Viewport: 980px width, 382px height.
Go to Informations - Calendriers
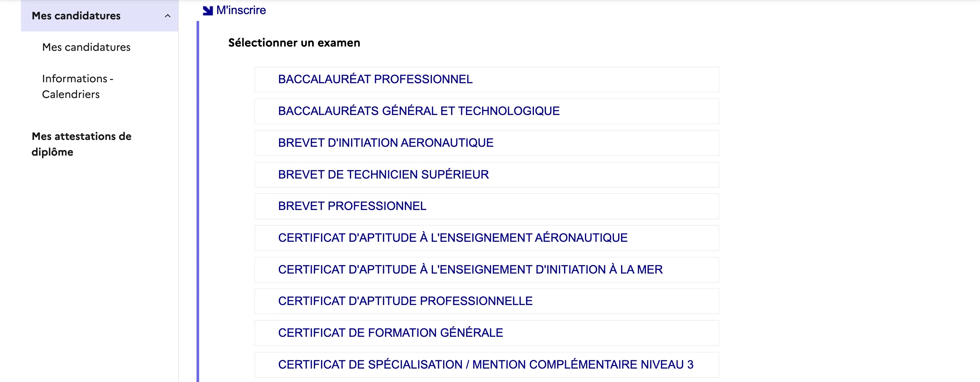pyautogui.click(x=78, y=86)
